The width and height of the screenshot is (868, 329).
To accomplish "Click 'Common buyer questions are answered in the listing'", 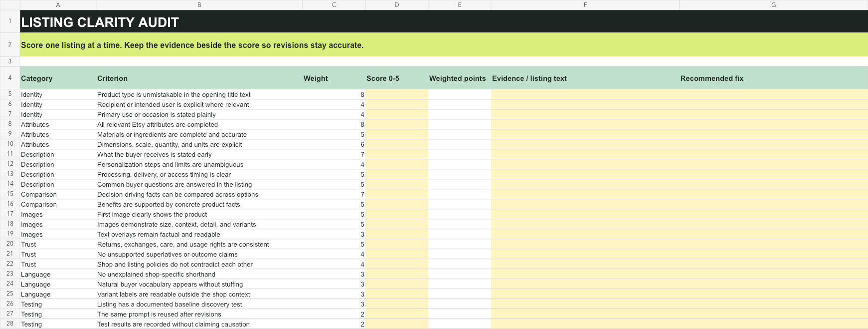I will 174,184.
